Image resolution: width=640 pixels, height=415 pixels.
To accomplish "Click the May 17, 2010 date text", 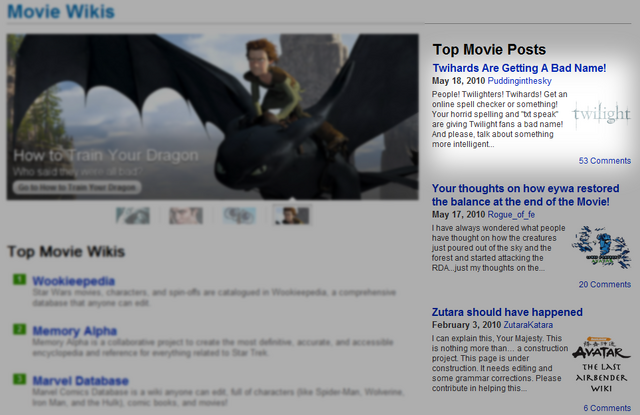I will tap(458, 214).
